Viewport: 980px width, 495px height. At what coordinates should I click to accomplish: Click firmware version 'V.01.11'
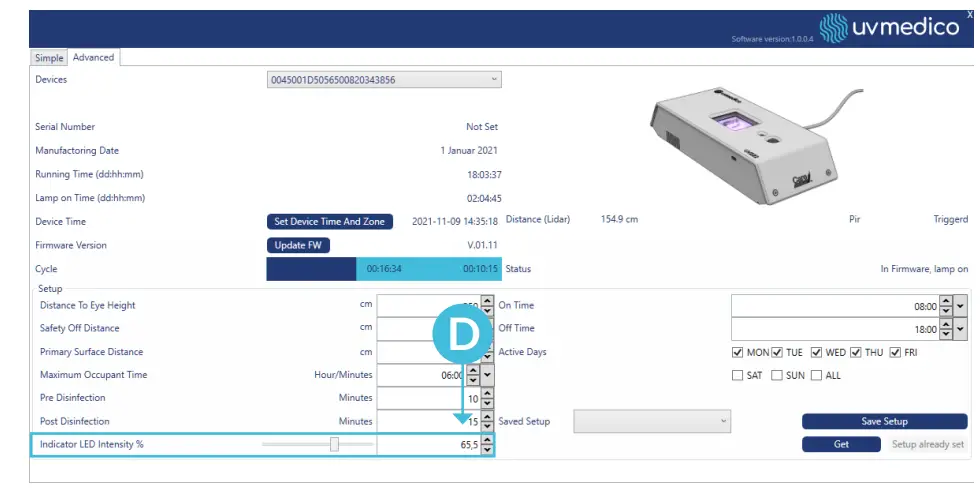[x=482, y=245]
